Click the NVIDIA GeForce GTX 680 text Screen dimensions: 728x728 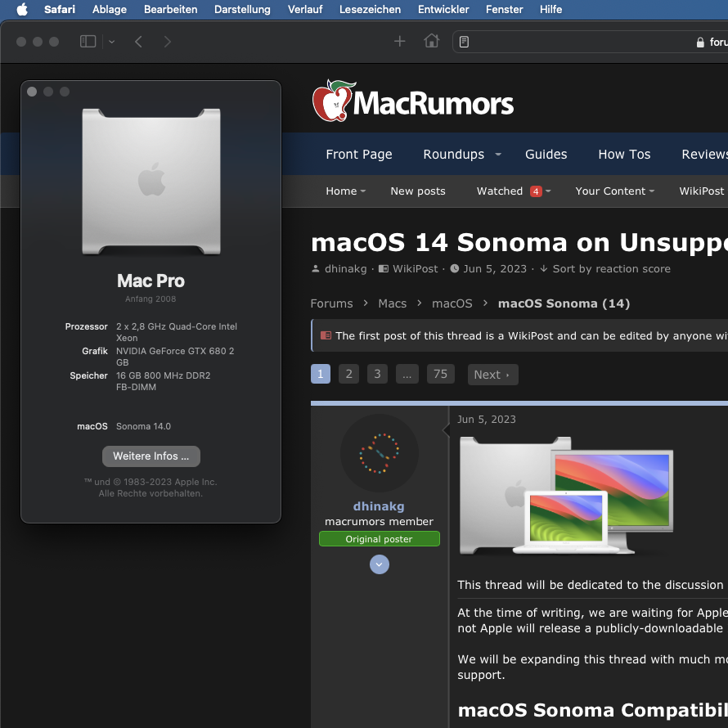(x=175, y=357)
